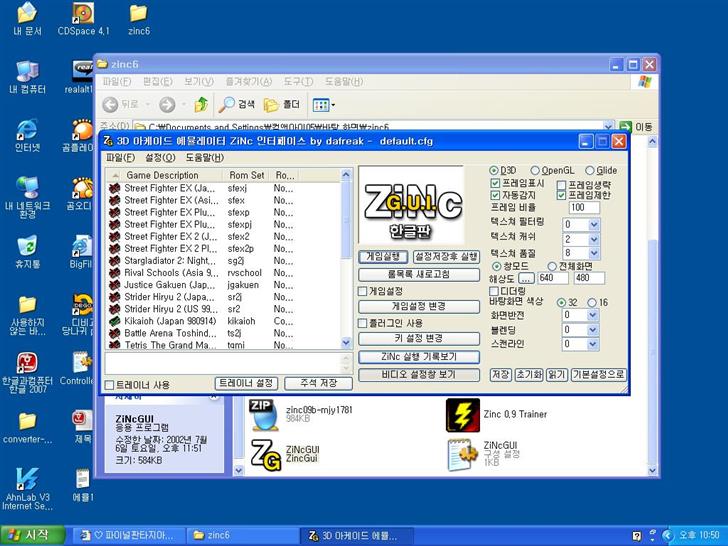Select the Glide renderer radio button
The height and width of the screenshot is (546, 728).
click(590, 170)
